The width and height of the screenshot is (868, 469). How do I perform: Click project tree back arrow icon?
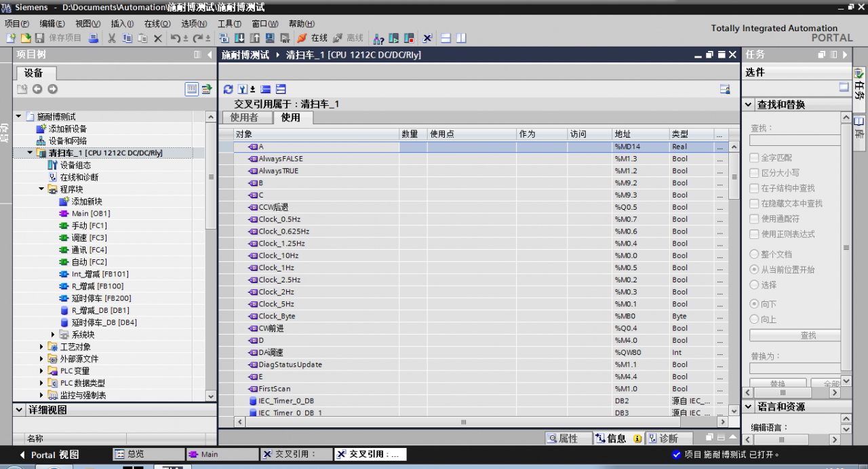[x=37, y=89]
